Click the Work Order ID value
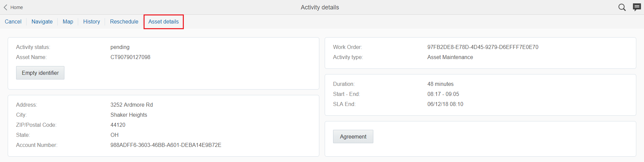Screen dimensions: 644x162 tap(483, 47)
